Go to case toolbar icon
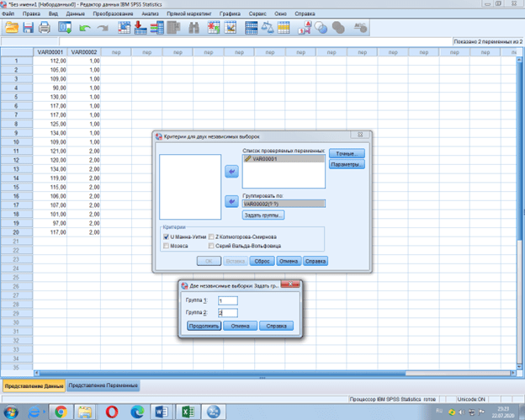This screenshot has width=525, height=420. [125, 28]
